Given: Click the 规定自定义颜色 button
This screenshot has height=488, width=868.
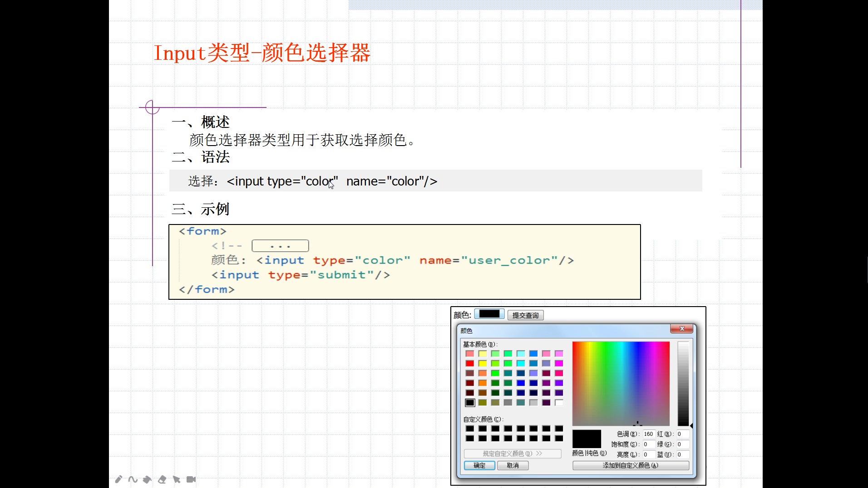Looking at the screenshot, I should [513, 454].
